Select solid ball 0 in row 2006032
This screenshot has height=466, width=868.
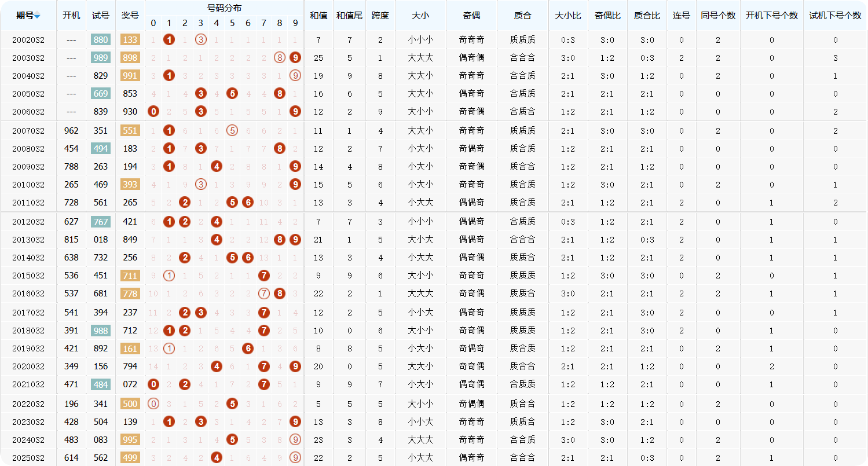(x=153, y=112)
